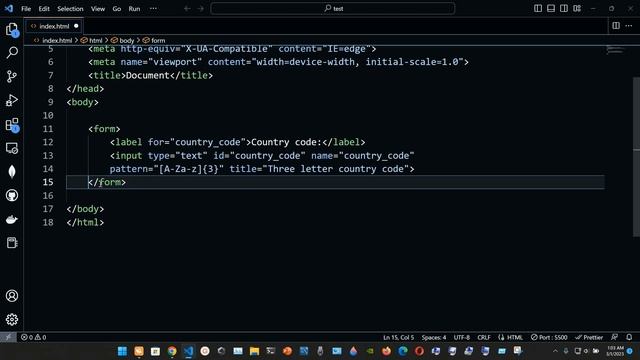This screenshot has width=640, height=360.
Task: Select the index.html editor tab
Action: pos(54,26)
